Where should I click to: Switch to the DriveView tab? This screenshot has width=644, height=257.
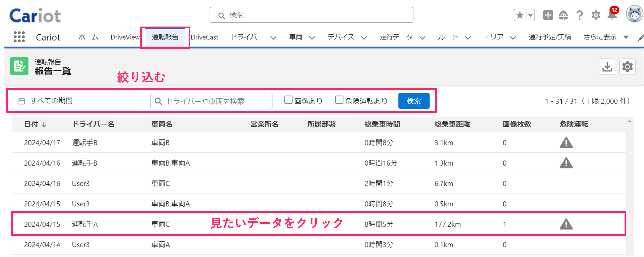pyautogui.click(x=125, y=37)
